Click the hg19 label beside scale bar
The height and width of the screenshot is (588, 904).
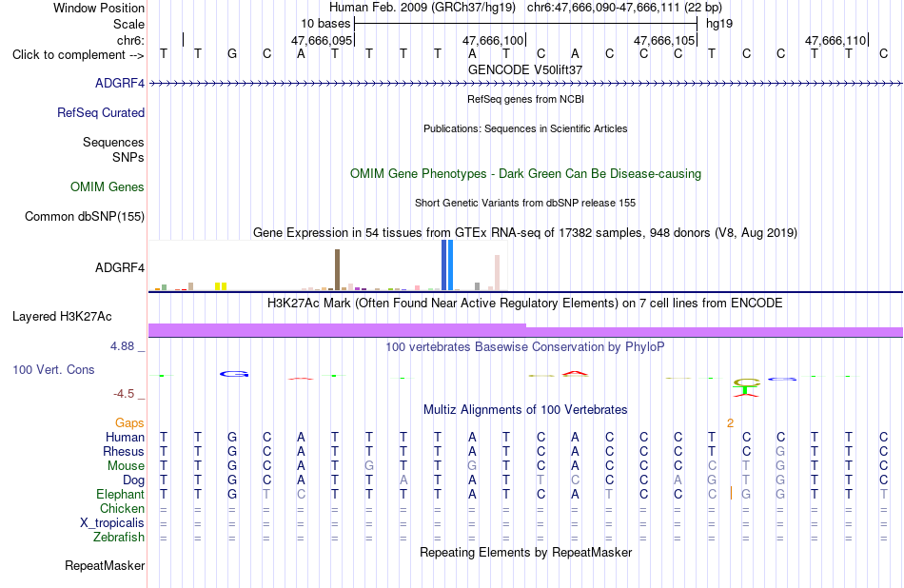719,24
